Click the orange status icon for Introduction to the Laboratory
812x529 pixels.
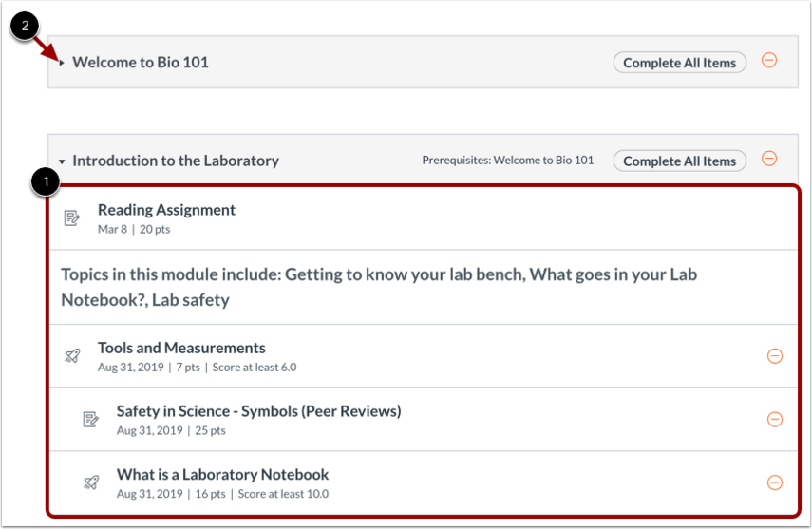tap(769, 159)
